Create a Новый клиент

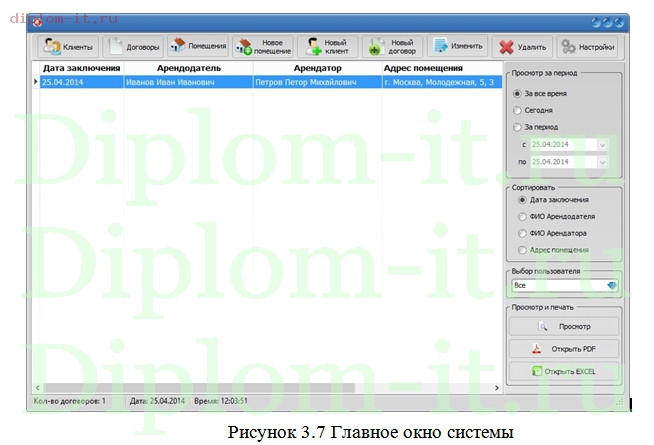328,46
